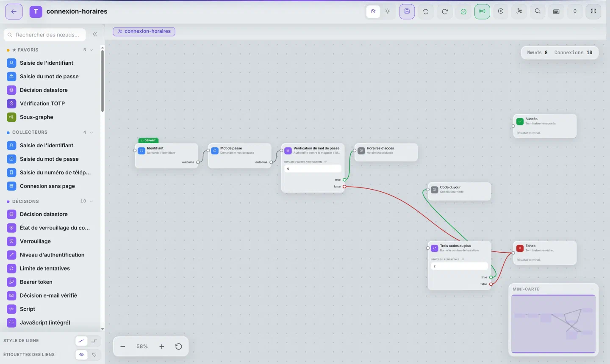This screenshot has height=364, width=610.
Task: Select the Succès node on canvas
Action: (x=545, y=126)
